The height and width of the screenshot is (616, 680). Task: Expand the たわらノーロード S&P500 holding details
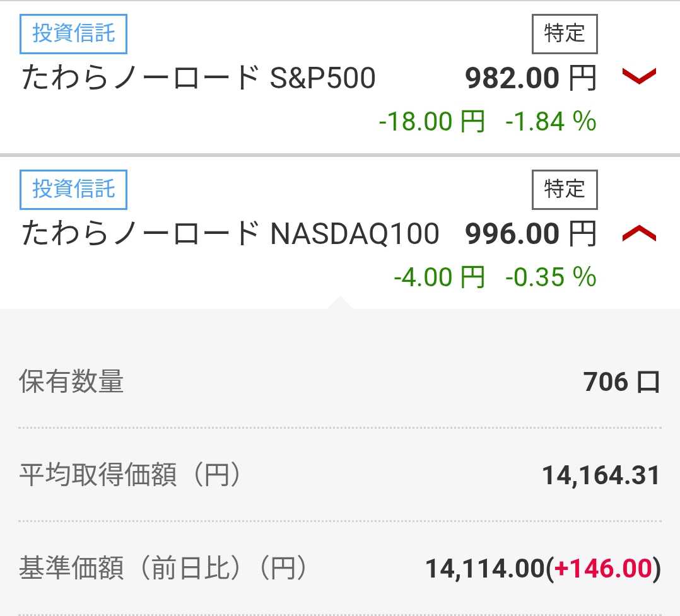point(639,77)
